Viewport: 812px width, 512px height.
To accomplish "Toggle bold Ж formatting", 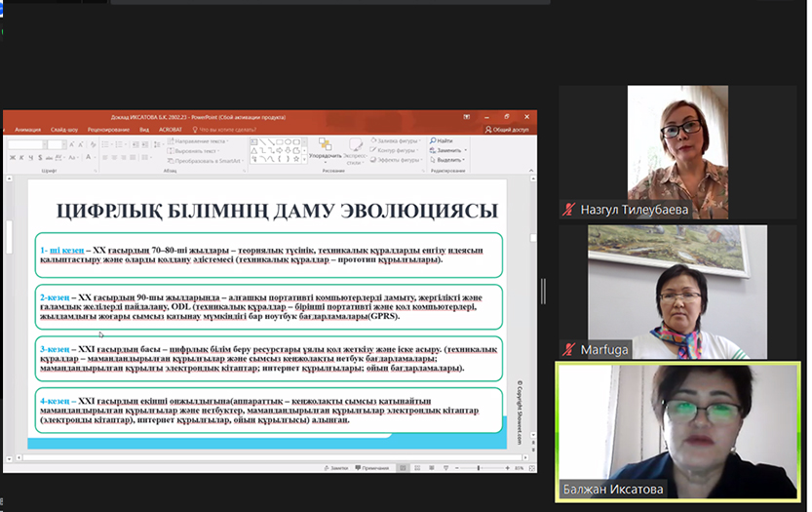I will (x=13, y=157).
